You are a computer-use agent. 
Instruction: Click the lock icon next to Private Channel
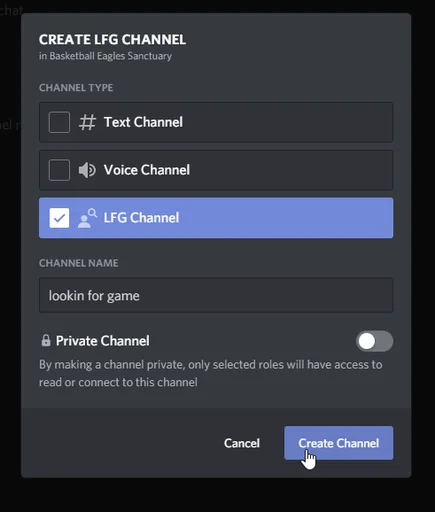46,341
